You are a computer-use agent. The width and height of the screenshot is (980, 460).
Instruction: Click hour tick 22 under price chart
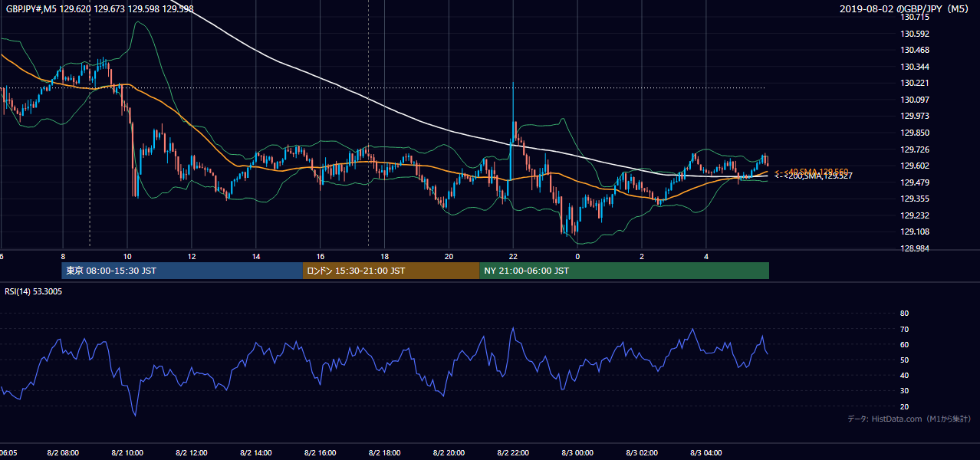(x=514, y=256)
